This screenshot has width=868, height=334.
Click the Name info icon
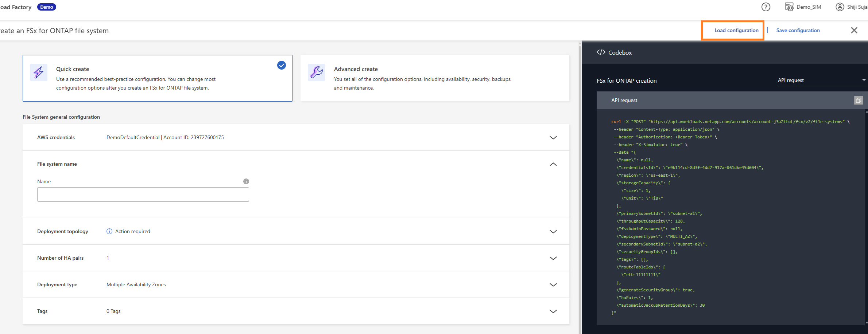246,181
